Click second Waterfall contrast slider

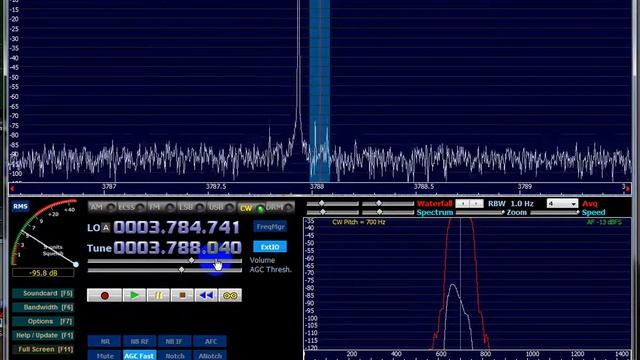point(388,203)
